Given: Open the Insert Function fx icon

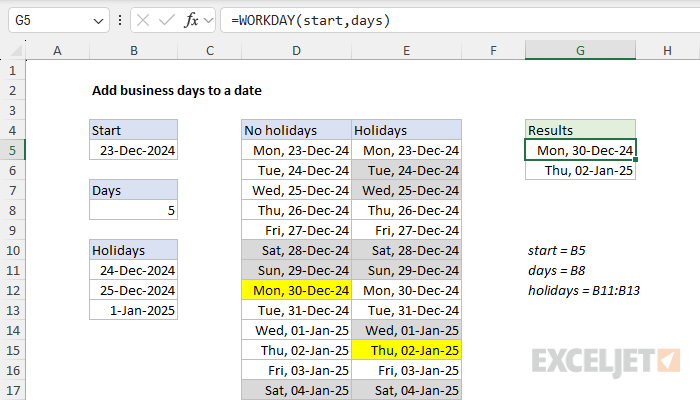Looking at the screenshot, I should point(191,20).
